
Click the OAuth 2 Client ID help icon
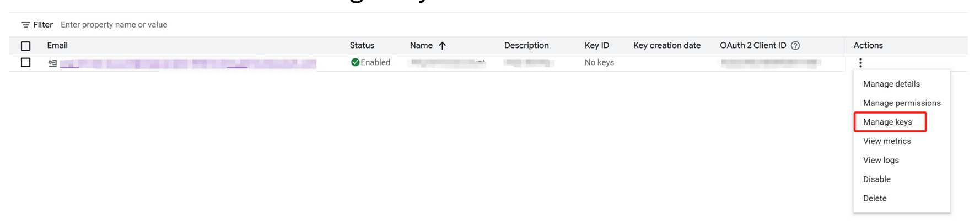[x=795, y=46]
